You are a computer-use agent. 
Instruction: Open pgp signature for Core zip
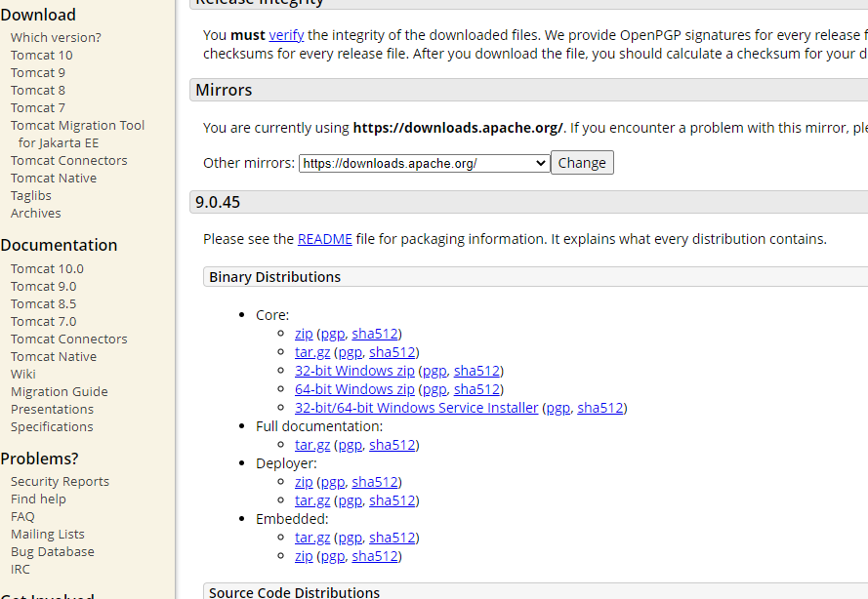(333, 334)
